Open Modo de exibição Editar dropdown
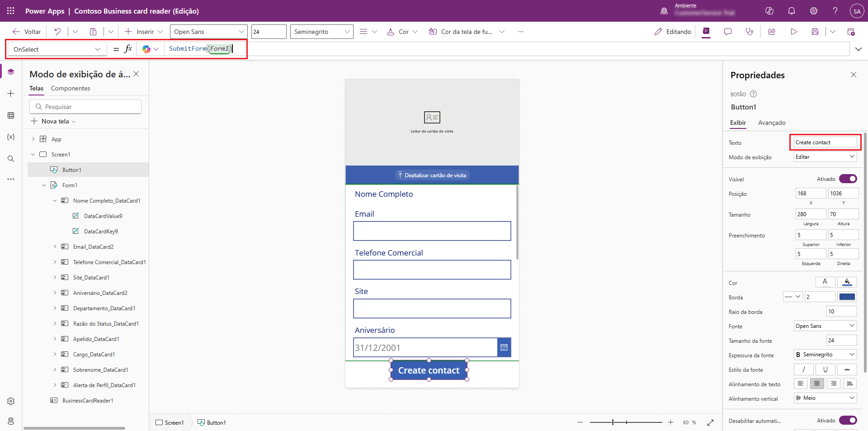Viewport: 868px width, 431px height. [x=825, y=156]
